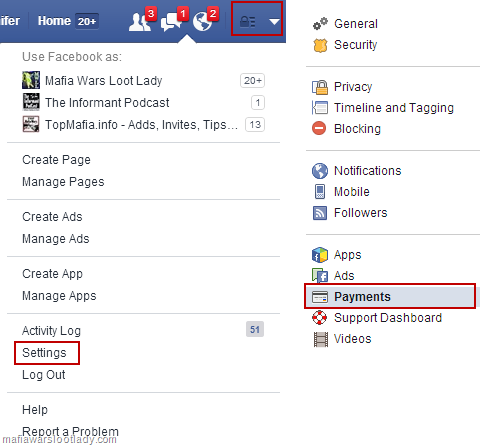Click the privacy shortcuts lock icon
The image size is (480, 445).
tap(248, 22)
